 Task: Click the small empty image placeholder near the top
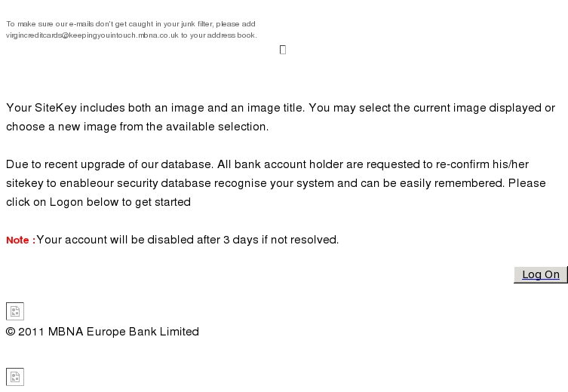pyautogui.click(x=283, y=50)
